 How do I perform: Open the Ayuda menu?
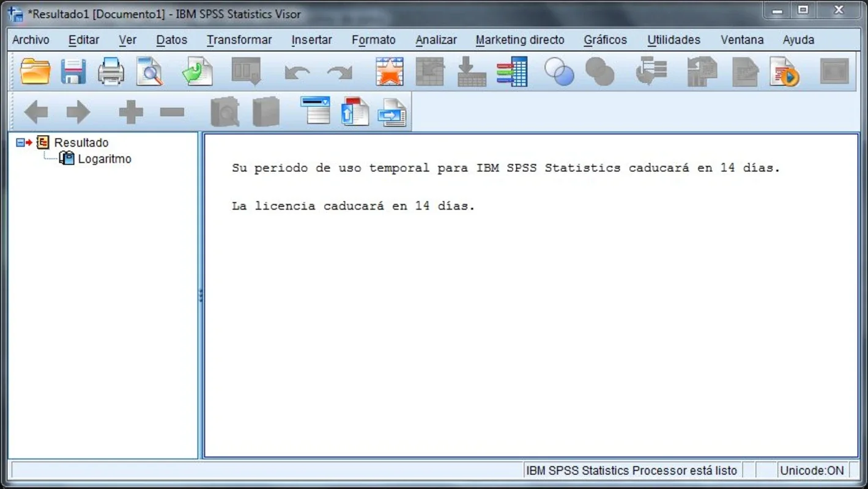point(798,40)
